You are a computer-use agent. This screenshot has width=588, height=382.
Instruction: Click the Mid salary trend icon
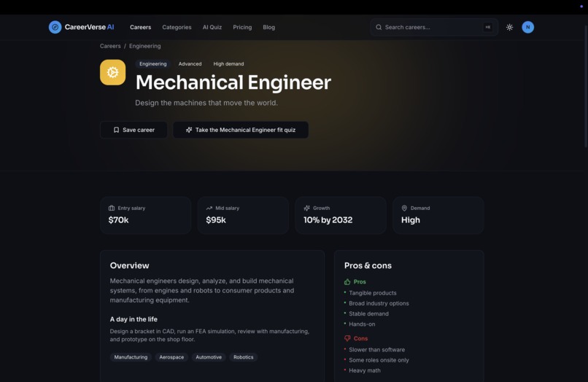click(x=209, y=208)
